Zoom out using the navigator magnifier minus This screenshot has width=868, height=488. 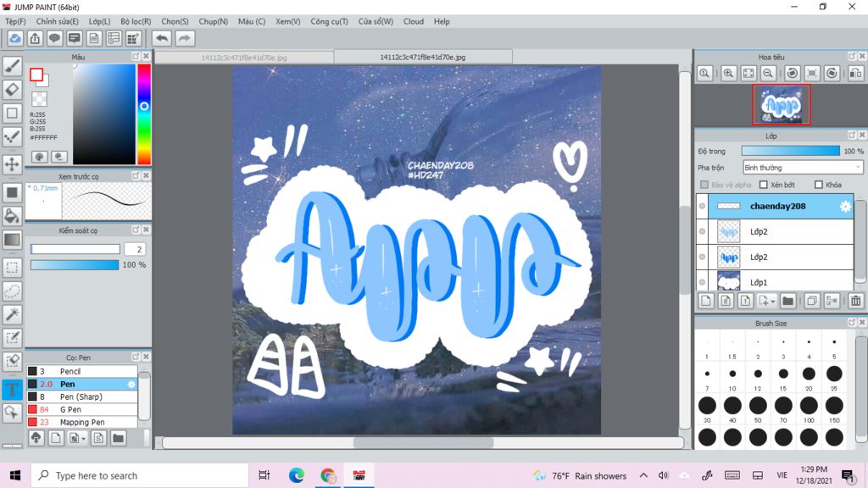pos(768,73)
